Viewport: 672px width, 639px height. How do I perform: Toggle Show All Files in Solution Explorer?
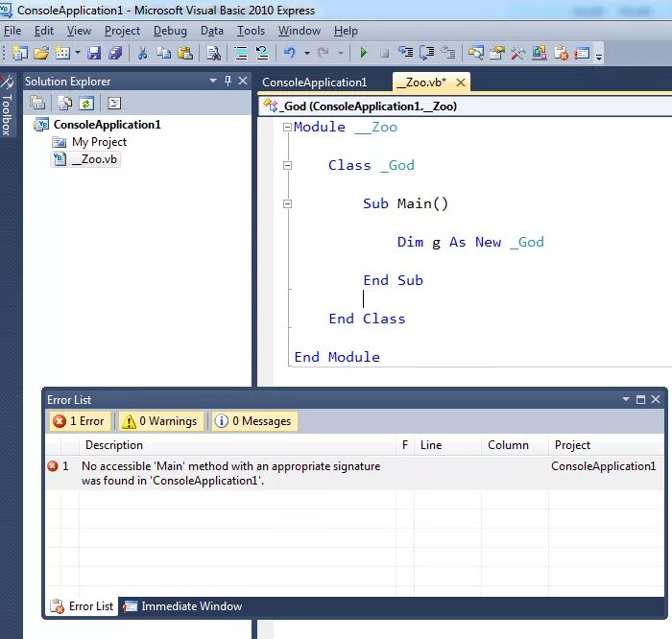(65, 103)
